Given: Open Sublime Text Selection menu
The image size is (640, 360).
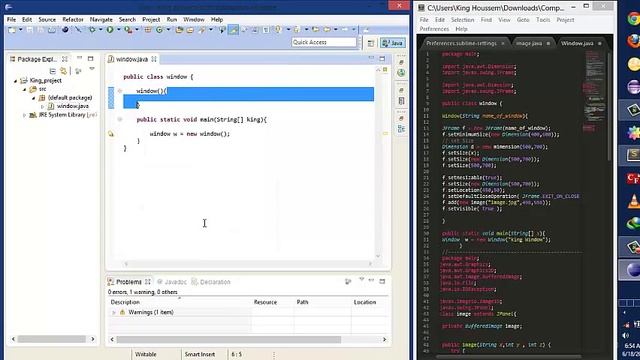Looking at the screenshot, I should 462,20.
